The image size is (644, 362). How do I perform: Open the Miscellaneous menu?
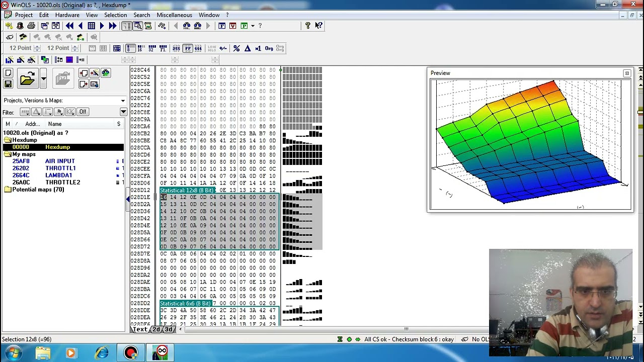174,15
